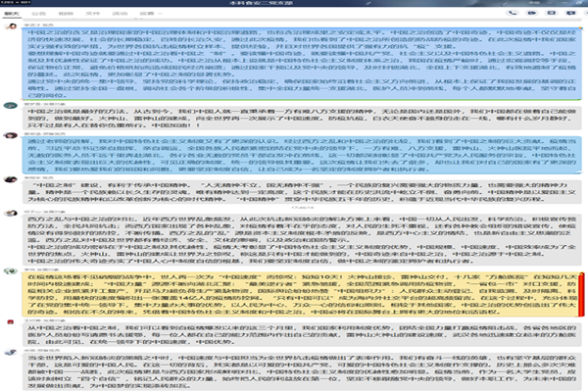588x392 pixels.
Task: Switch to the 聊天 chat tab
Action: [x=16, y=15]
